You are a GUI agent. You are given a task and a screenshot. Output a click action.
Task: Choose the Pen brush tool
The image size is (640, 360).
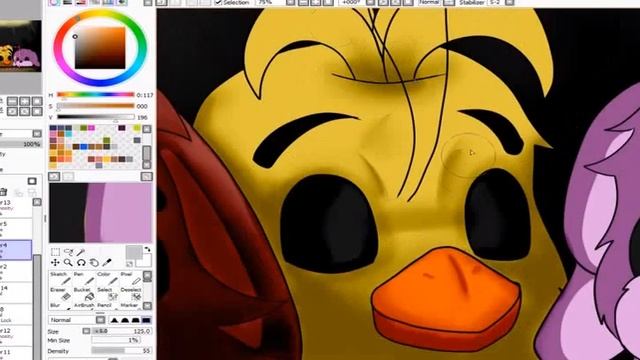[x=84, y=278]
